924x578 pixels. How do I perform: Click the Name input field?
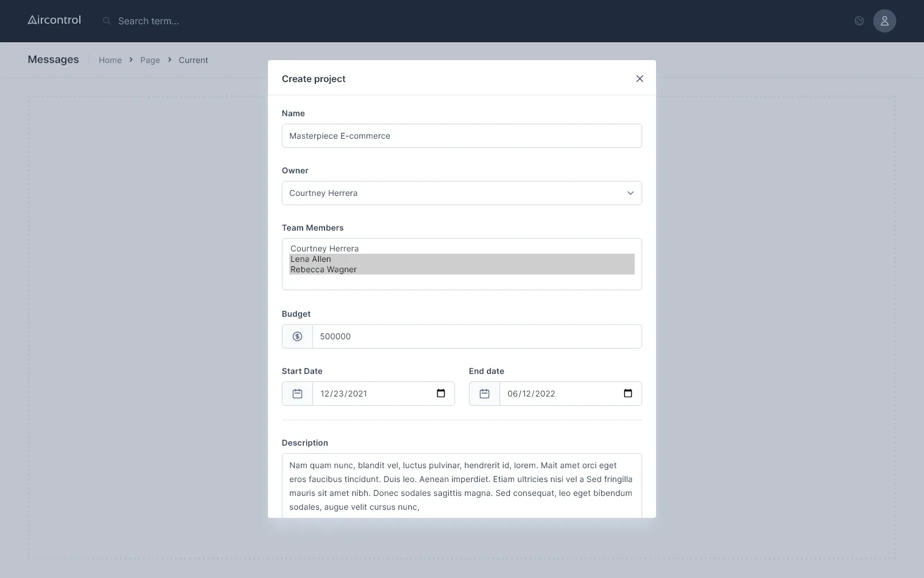tap(462, 136)
